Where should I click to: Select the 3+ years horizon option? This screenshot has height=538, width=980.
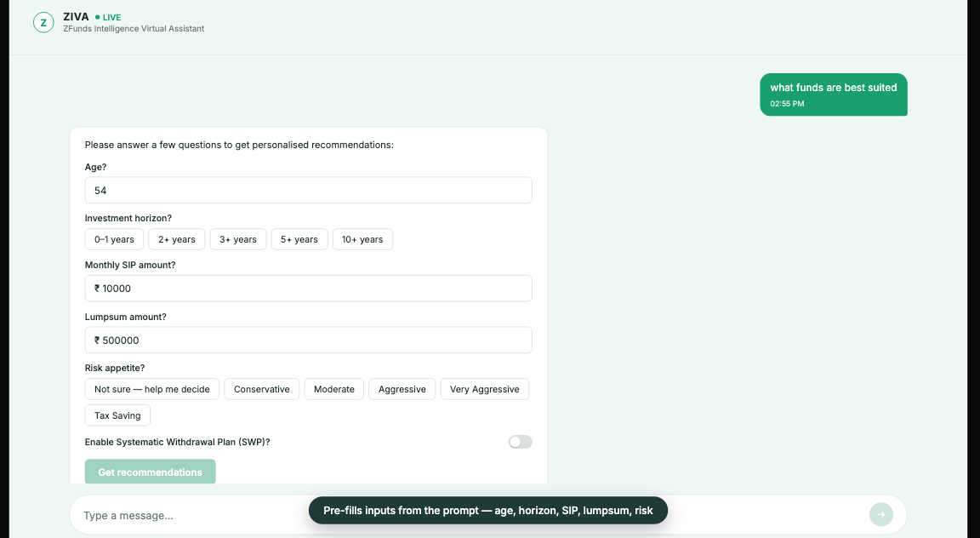coord(238,239)
